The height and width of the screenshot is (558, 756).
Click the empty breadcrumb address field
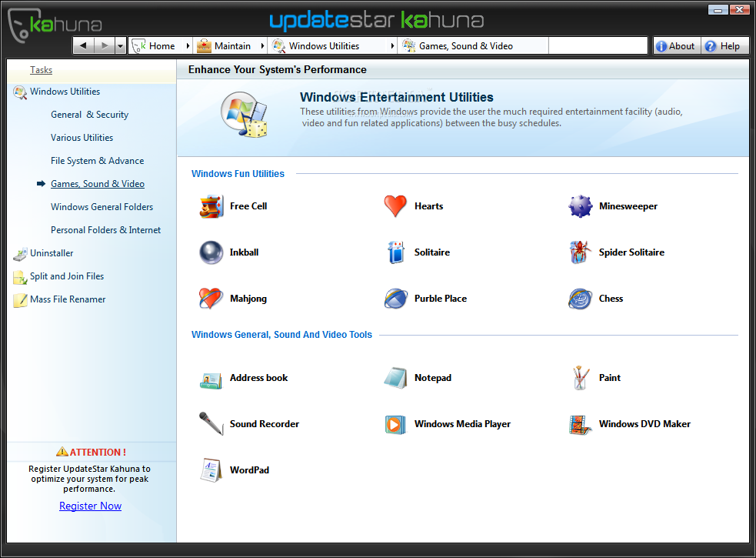click(598, 46)
